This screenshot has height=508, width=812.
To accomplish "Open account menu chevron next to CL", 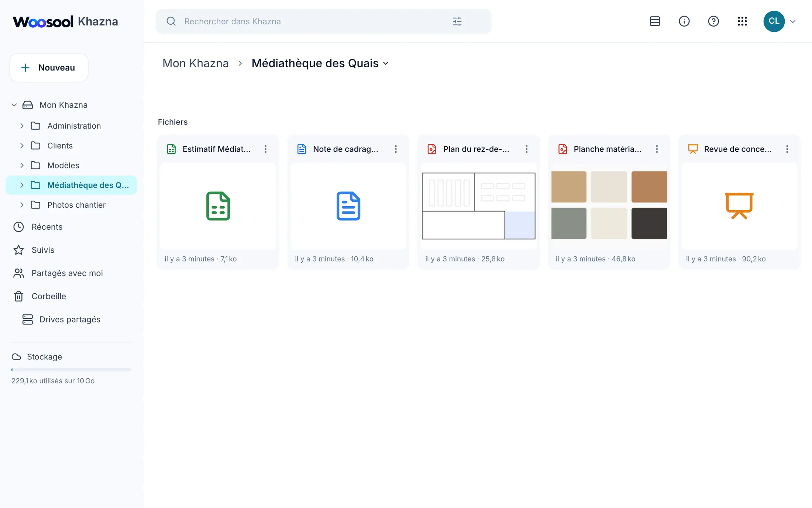I will pos(793,21).
